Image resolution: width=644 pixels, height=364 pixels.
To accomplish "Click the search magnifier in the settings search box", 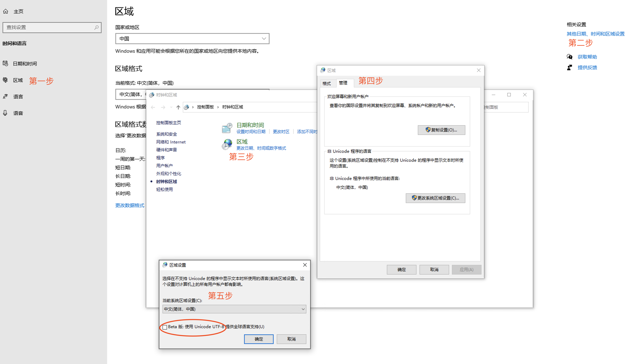I will (96, 27).
